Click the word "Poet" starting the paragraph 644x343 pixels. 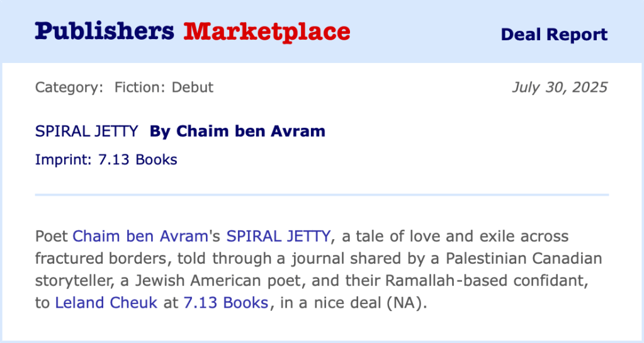point(52,237)
